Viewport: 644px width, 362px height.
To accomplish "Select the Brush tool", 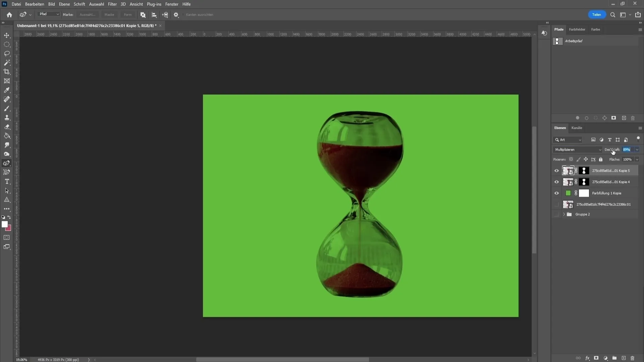I will 7,109.
